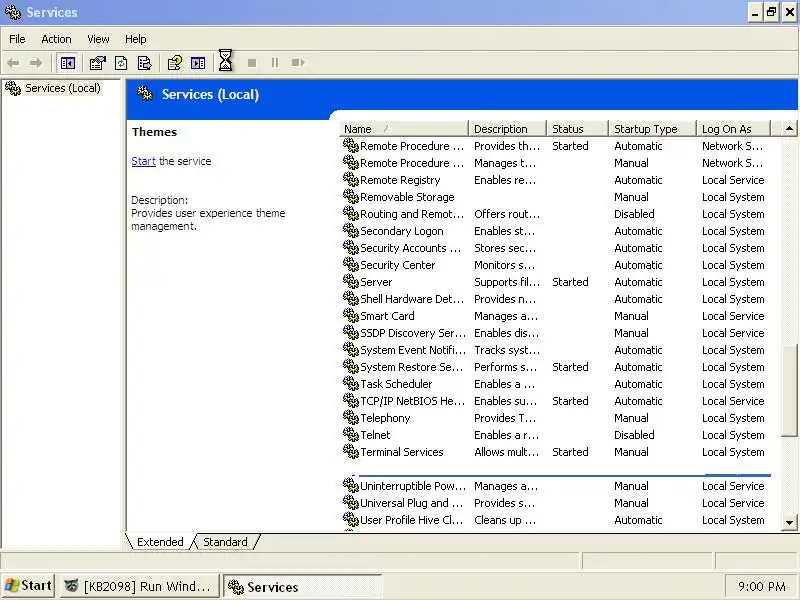Screen dimensions: 800x600
Task: Click the gear icon beside Security Center
Action: [351, 265]
